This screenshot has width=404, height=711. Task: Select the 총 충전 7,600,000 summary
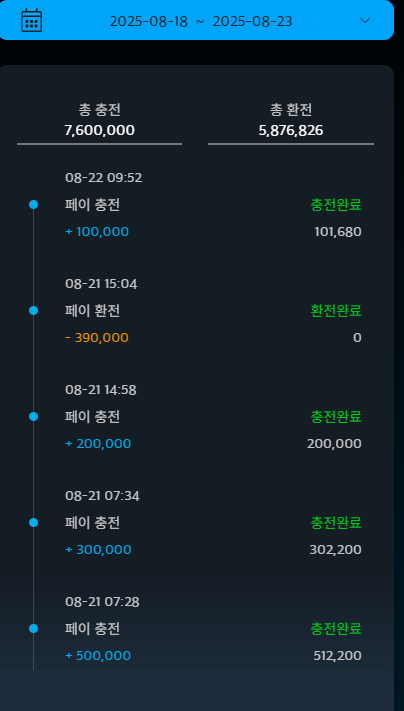[99, 120]
